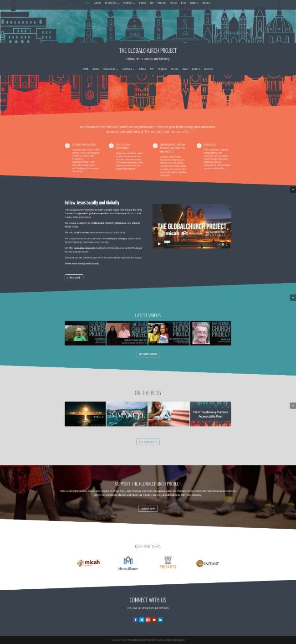Open Blog in main header menu
296x644 pixels.
click(185, 69)
